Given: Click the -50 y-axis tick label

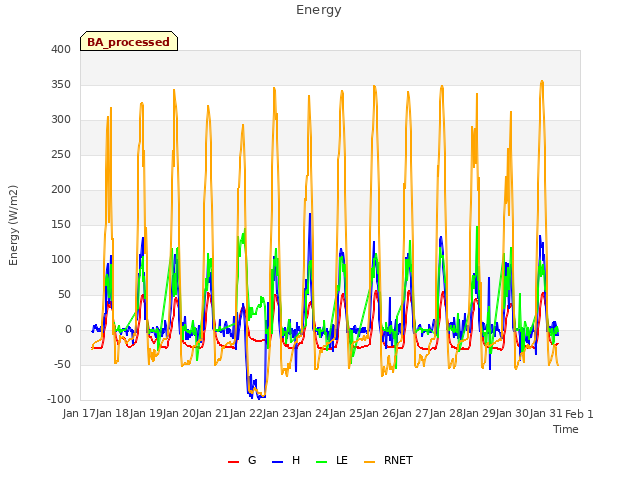Looking at the screenshot, I should tap(62, 364).
